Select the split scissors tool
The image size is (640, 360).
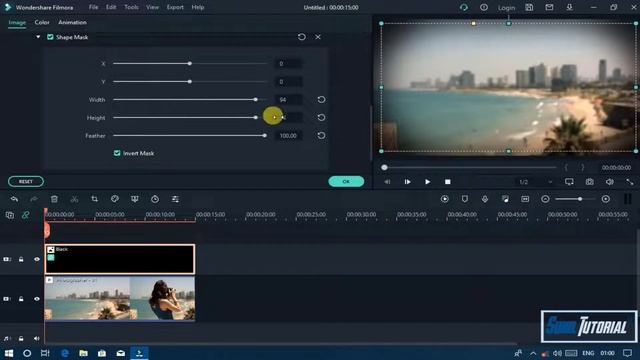tap(74, 199)
